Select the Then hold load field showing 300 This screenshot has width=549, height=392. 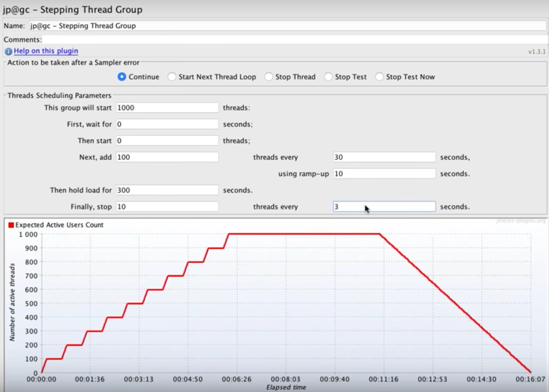point(166,190)
